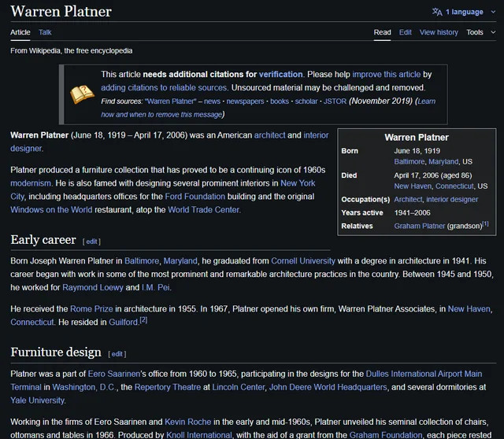Open Windows on the World link
Viewport: 504px width, 439px height.
[x=51, y=210]
